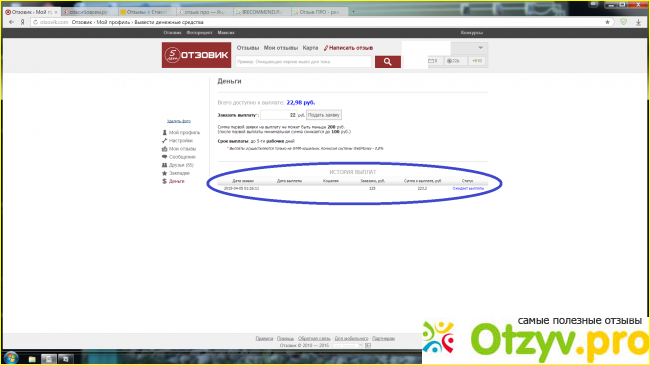The image size is (650, 365).
Task: Click the site search input field
Action: [x=303, y=62]
